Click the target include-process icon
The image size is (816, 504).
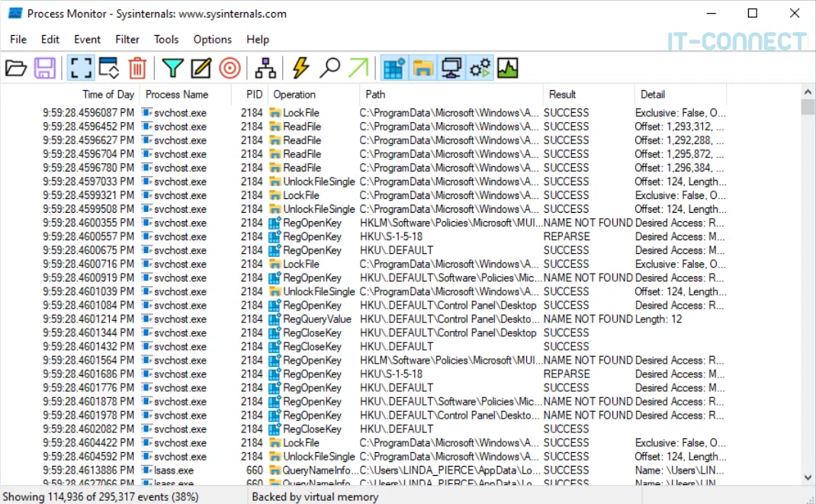(x=230, y=69)
